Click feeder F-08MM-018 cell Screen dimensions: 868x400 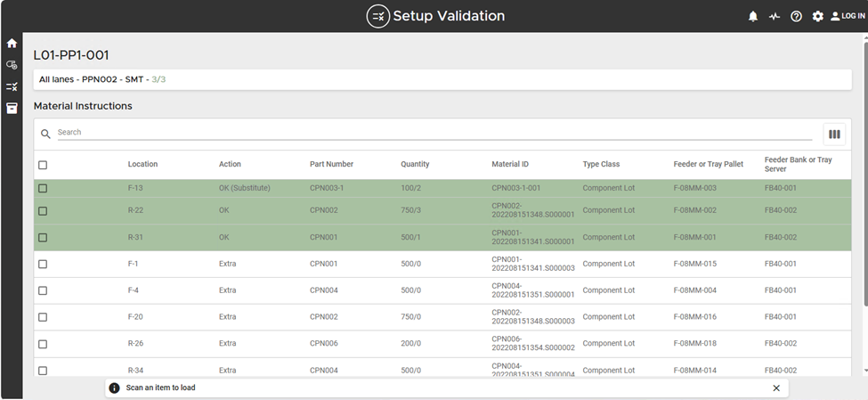coord(694,344)
